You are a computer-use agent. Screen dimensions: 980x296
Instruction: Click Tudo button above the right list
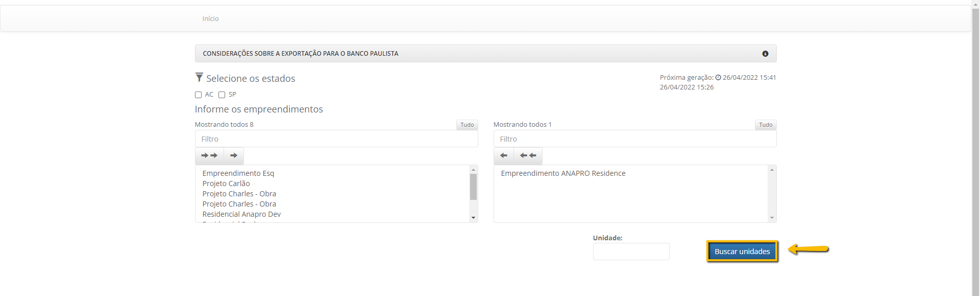pos(766,125)
